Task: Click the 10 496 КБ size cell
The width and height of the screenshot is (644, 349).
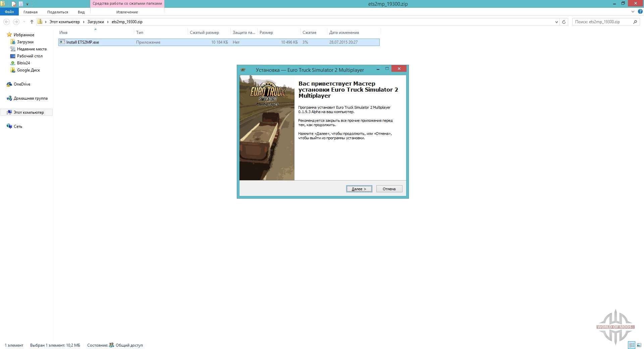Action: click(289, 42)
